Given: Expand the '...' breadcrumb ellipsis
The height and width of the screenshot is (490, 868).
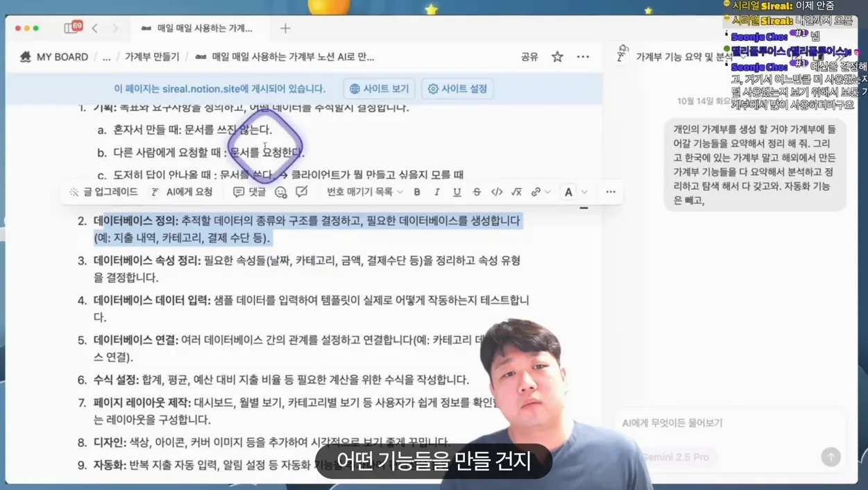Looking at the screenshot, I should pos(106,57).
